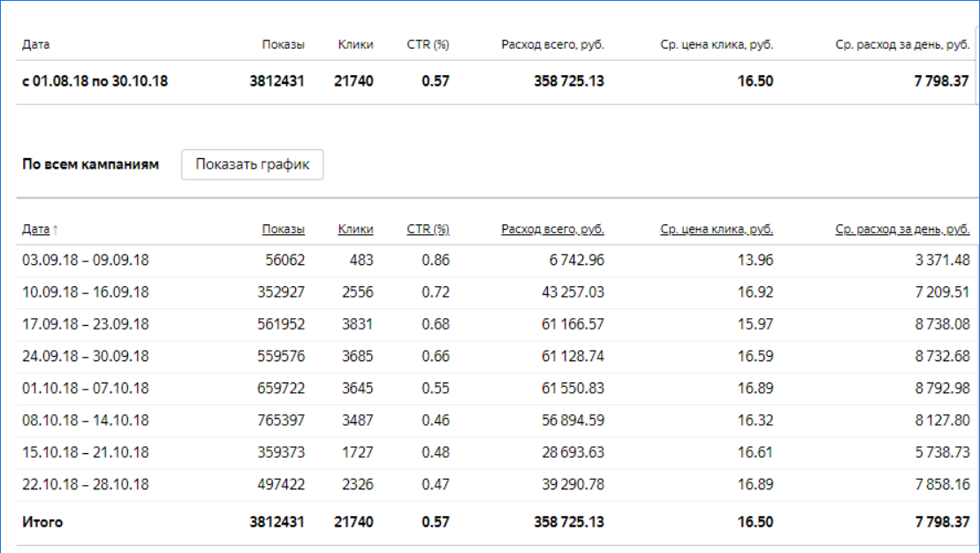980x553 pixels.
Task: Click the sort arrow next to Дата
Action: 56,230
